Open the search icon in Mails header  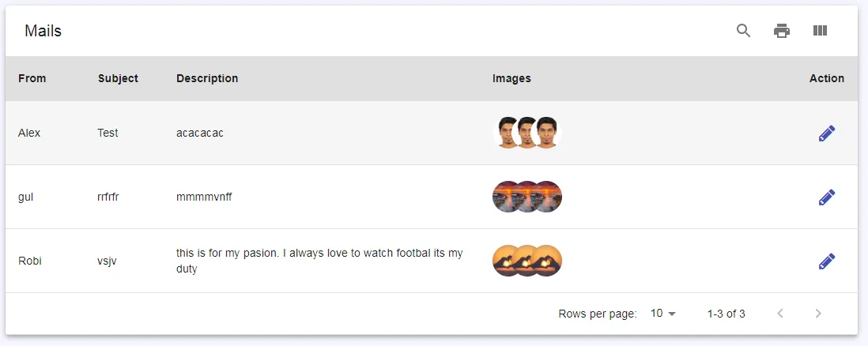(x=743, y=31)
